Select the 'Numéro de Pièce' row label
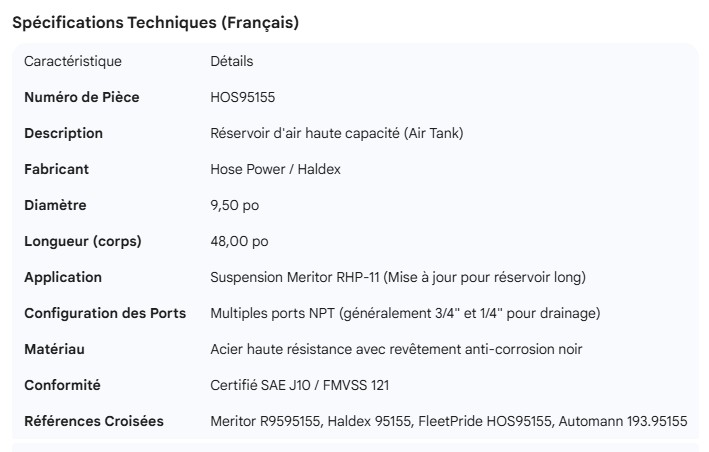 (82, 97)
